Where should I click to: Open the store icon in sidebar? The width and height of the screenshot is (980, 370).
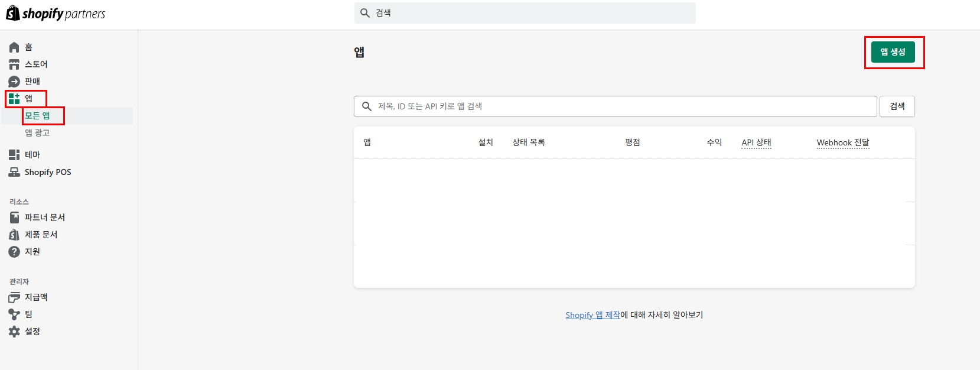14,64
